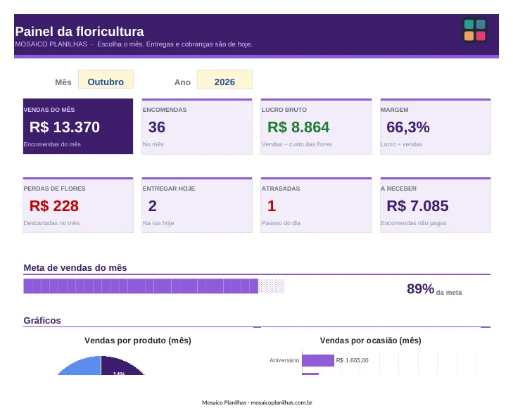Select the Vendas por produto chart title
513x420 pixels.
pyautogui.click(x=138, y=341)
